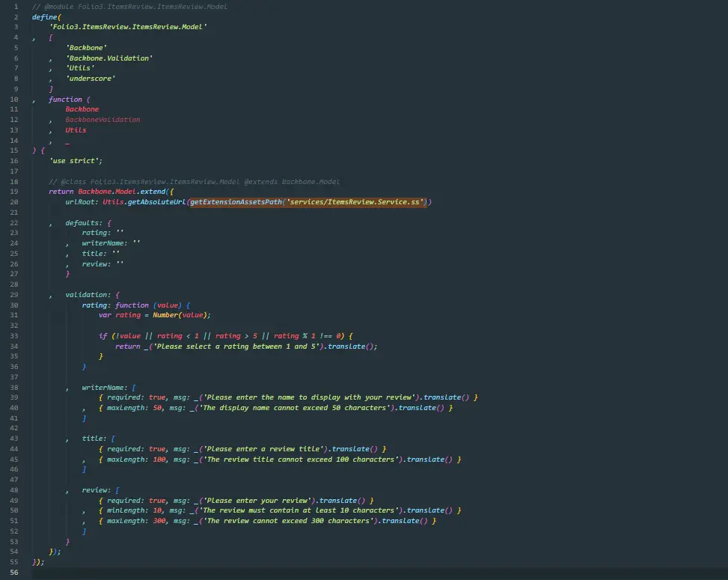The height and width of the screenshot is (580, 728).
Task: Click the 'defaults' property key
Action: (x=82, y=223)
